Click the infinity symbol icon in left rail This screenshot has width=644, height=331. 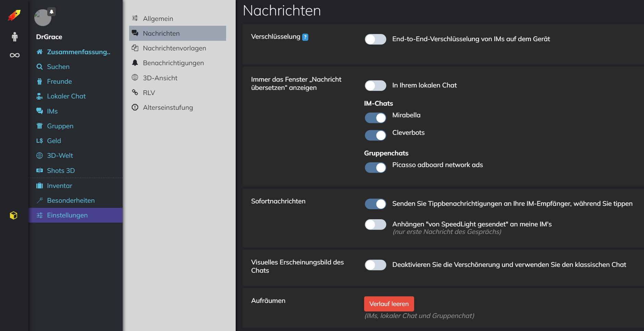tap(14, 55)
